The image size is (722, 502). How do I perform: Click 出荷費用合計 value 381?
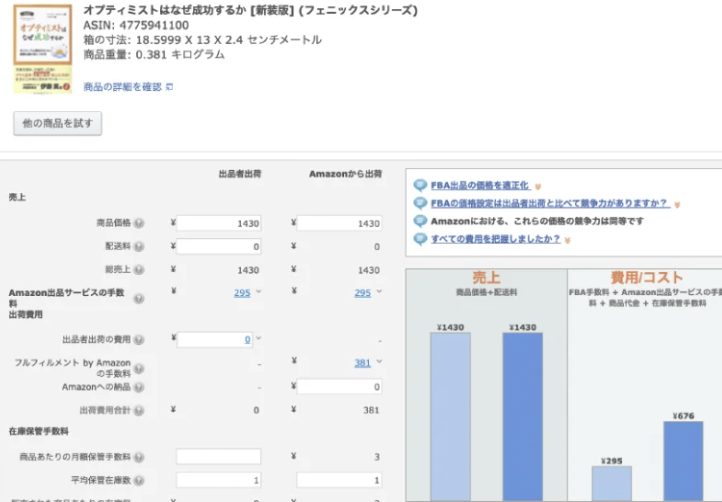click(371, 410)
